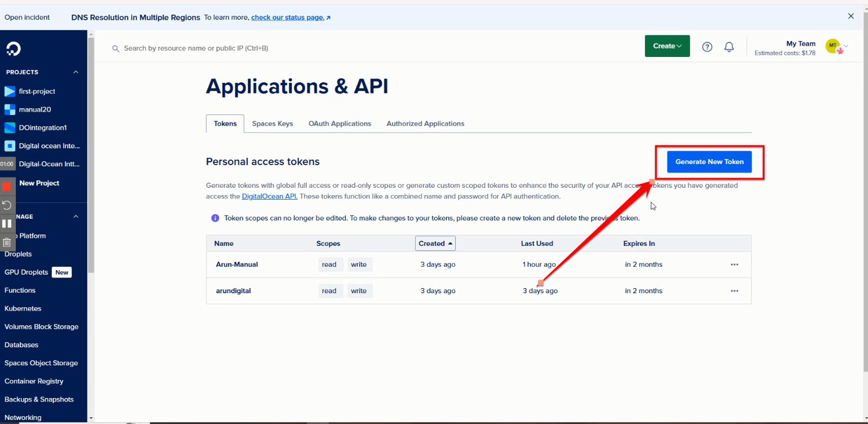
Task: Open the DigitalOcean API link
Action: (269, 196)
